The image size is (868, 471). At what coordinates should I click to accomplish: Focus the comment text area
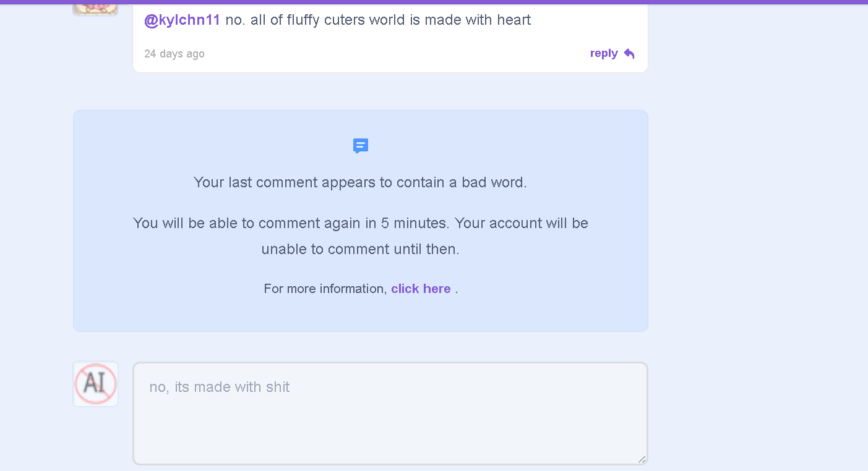point(390,414)
